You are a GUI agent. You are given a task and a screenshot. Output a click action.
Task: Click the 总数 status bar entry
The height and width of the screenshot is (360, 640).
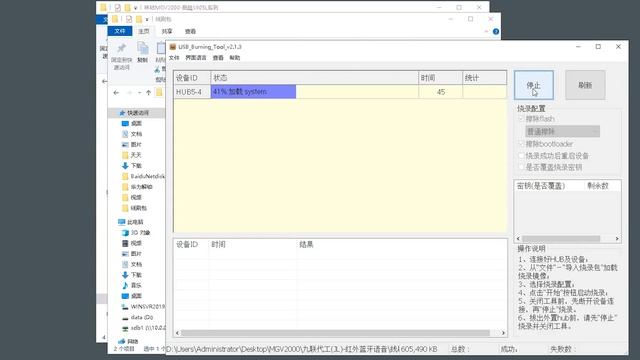tap(460, 349)
